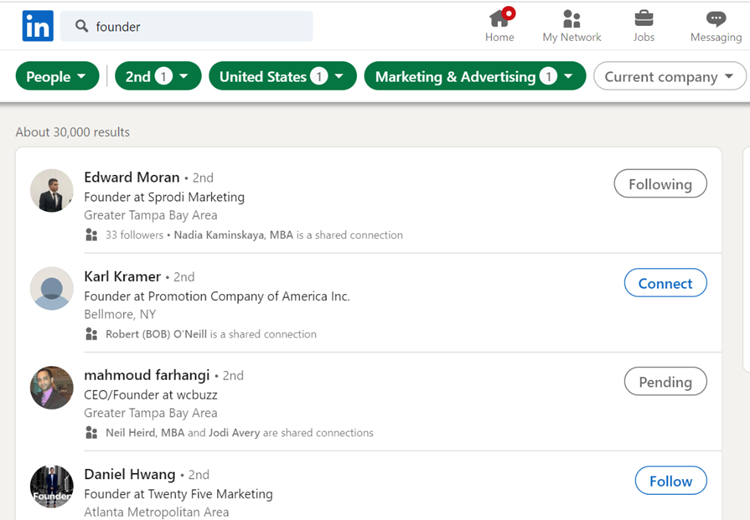Open Home from the house icon
The image size is (750, 520).
click(499, 18)
